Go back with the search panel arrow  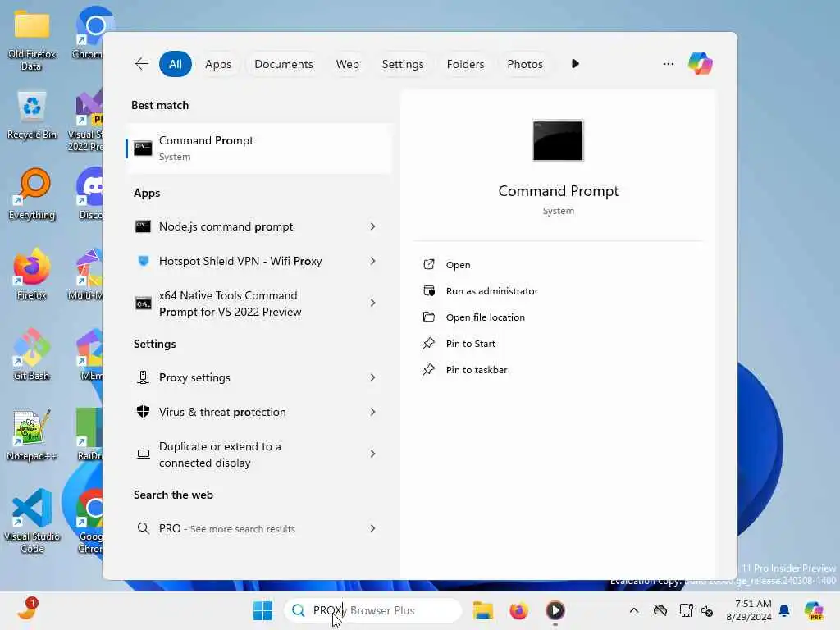tap(141, 64)
